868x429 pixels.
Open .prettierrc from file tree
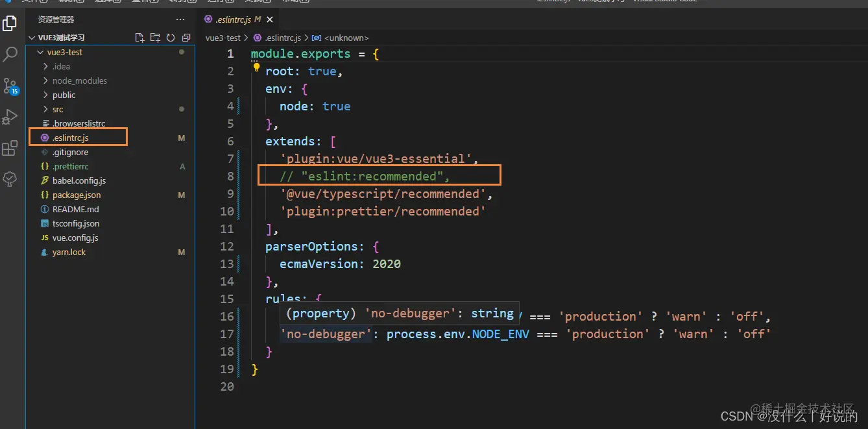(70, 166)
